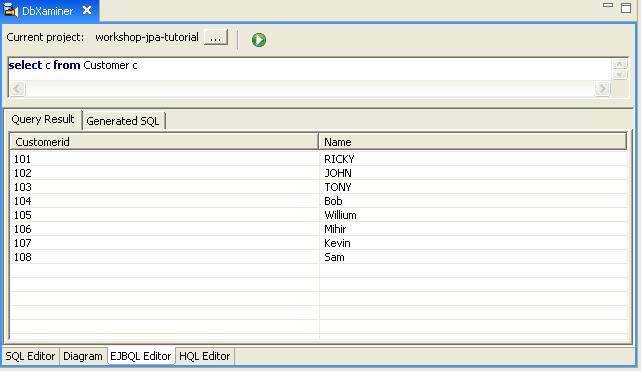Screen dimensions: 641x371
Task: Close the DbXaminer view tab
Action: 87,10
